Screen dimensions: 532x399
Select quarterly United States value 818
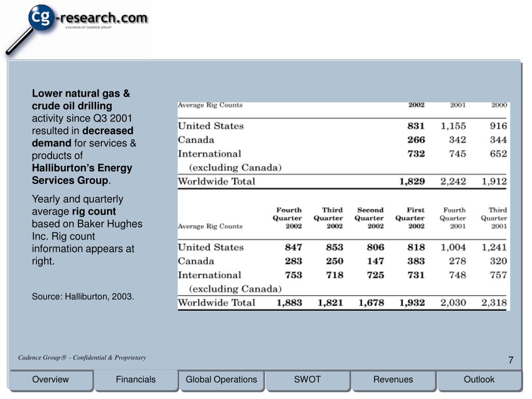[416, 247]
